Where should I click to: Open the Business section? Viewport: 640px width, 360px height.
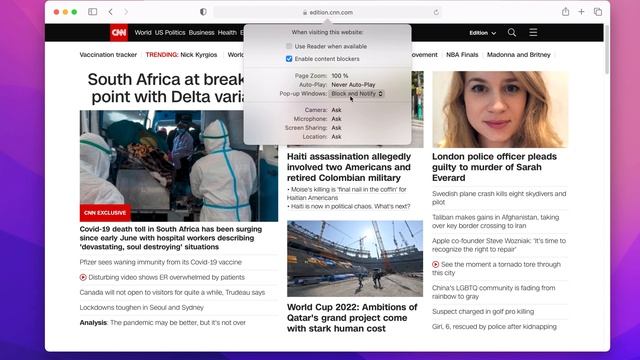point(201,33)
